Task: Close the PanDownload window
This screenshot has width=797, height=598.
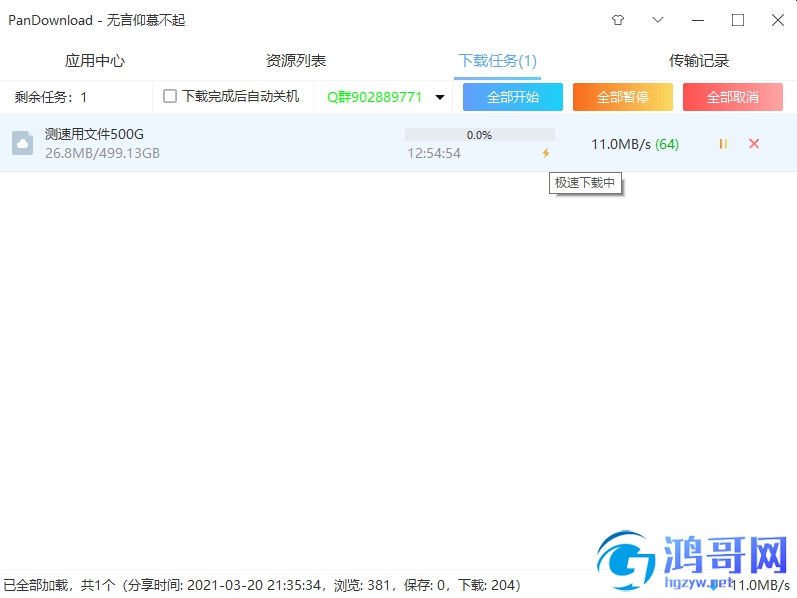Action: pos(778,20)
